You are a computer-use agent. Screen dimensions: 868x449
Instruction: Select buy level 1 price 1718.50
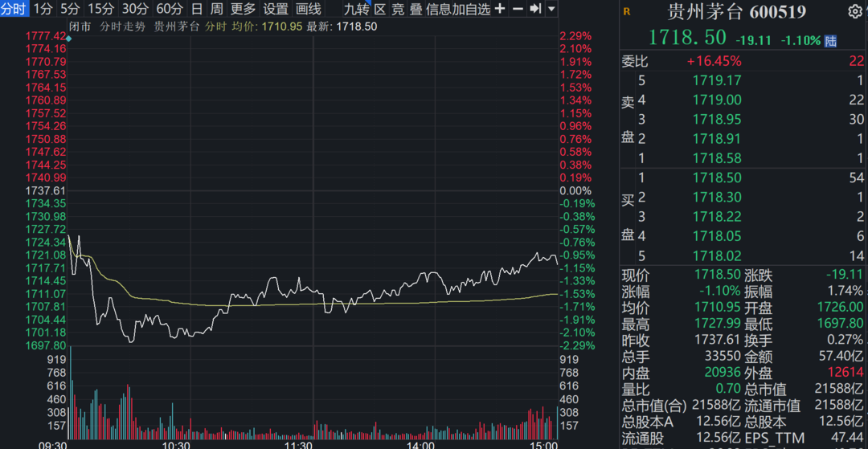coord(717,178)
